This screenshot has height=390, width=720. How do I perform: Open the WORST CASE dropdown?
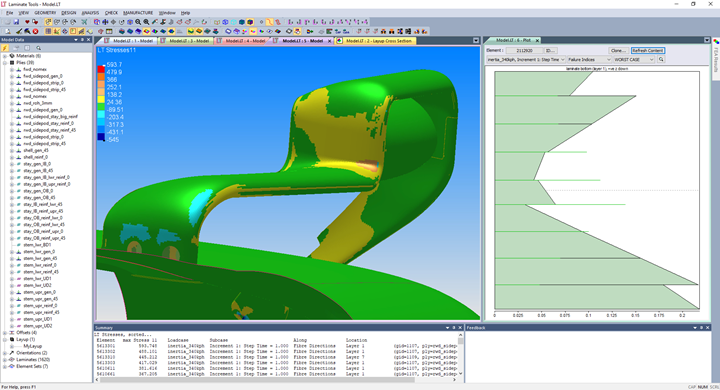point(634,59)
